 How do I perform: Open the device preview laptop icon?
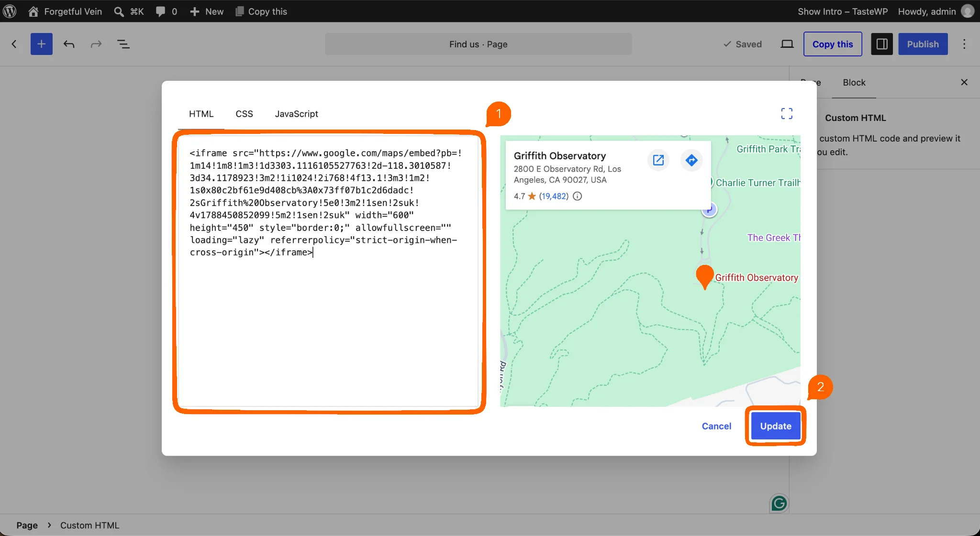pyautogui.click(x=787, y=44)
